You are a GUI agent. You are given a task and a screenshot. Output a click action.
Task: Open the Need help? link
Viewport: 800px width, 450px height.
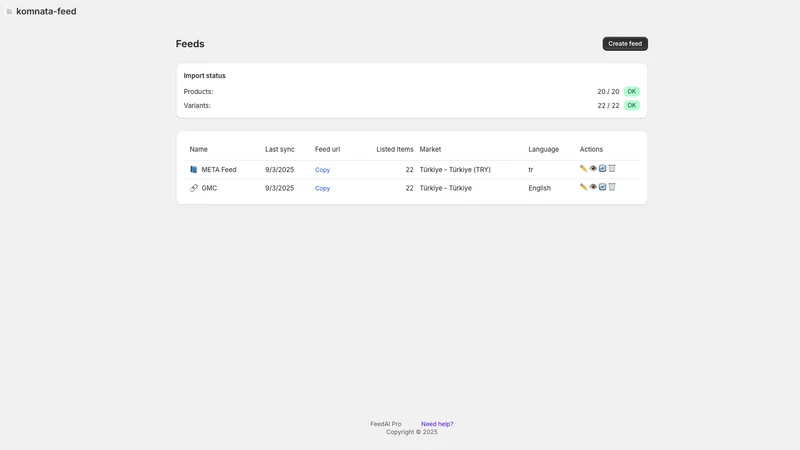tap(437, 424)
